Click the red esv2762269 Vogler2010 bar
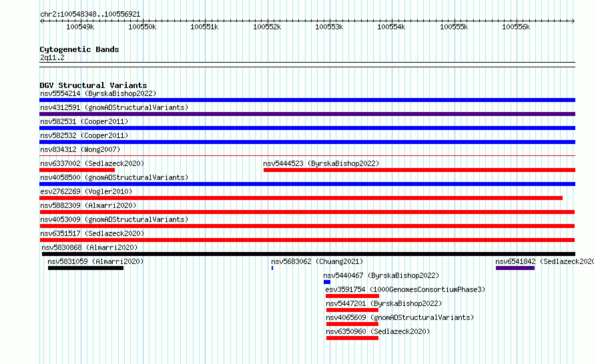This screenshot has width=594, height=364. coord(301,198)
